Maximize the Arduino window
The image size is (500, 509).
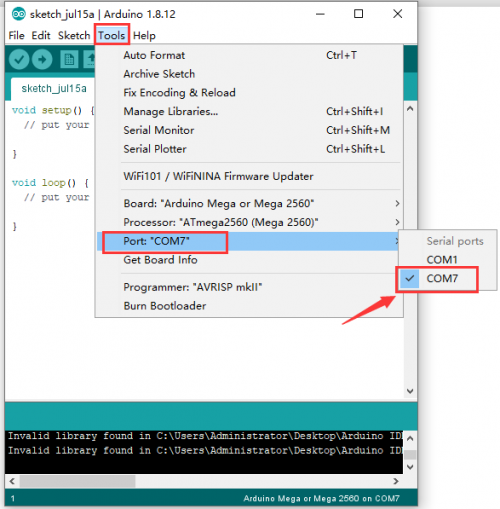tap(358, 14)
